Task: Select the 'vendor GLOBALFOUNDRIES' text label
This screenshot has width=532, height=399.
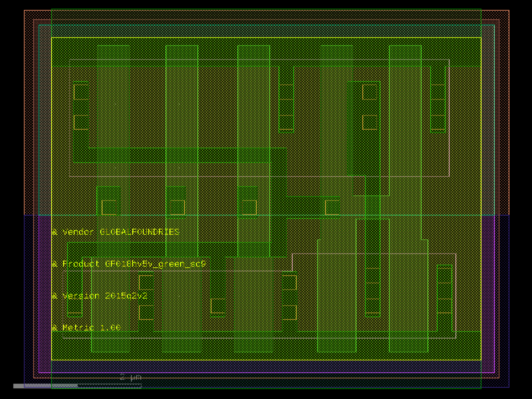Action: [121, 232]
